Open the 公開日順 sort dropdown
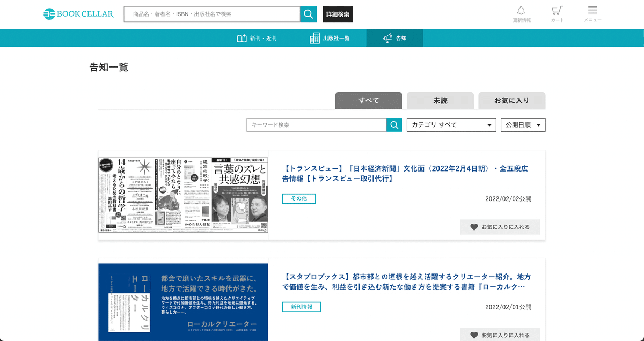The height and width of the screenshot is (341, 644). 522,124
